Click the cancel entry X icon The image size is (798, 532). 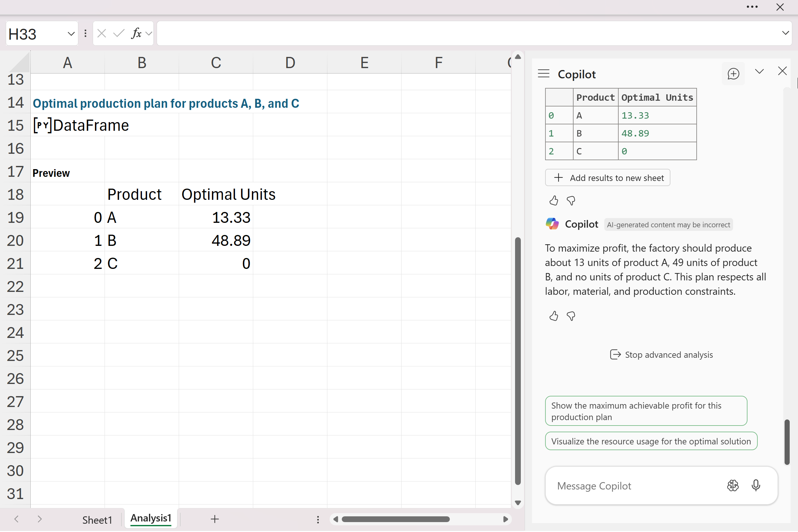pos(101,33)
